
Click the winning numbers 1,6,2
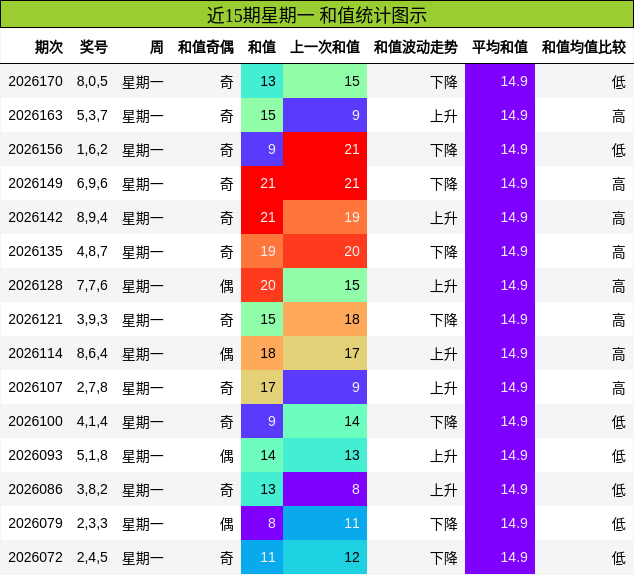tap(92, 149)
